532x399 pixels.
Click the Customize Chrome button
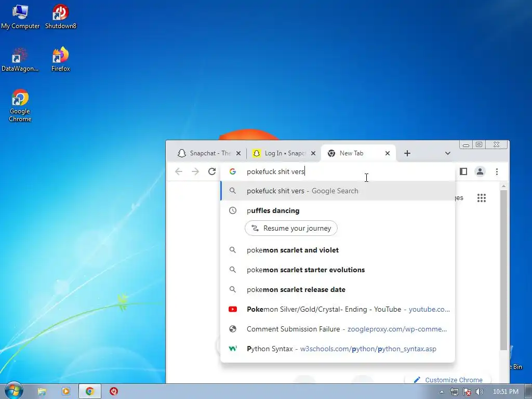tap(448, 380)
